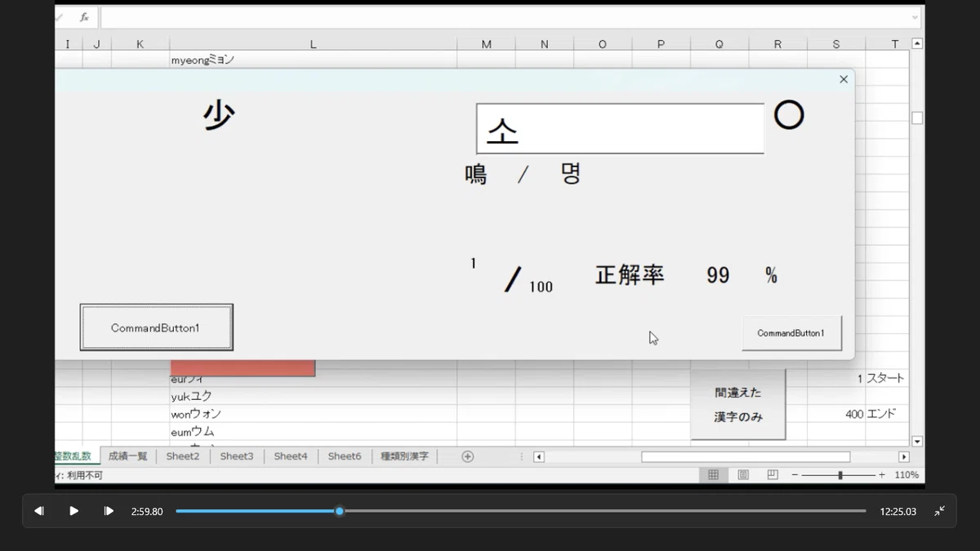Click the エンド cell

coord(887,414)
